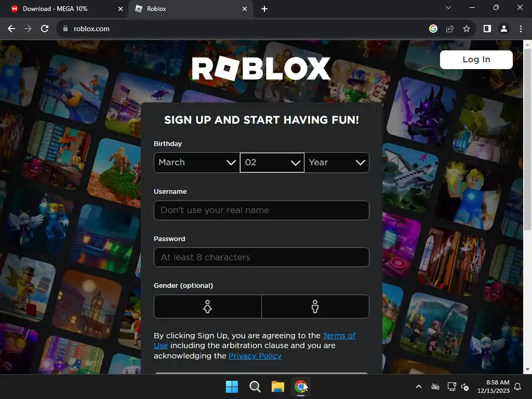This screenshot has height=399, width=532.
Task: Open Windows taskbar search
Action: point(255,387)
